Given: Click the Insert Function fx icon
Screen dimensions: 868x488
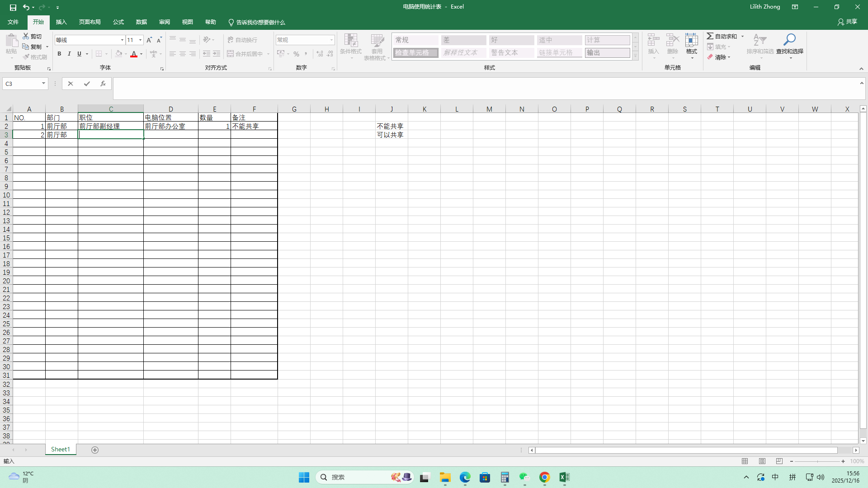Looking at the screenshot, I should pos(103,84).
